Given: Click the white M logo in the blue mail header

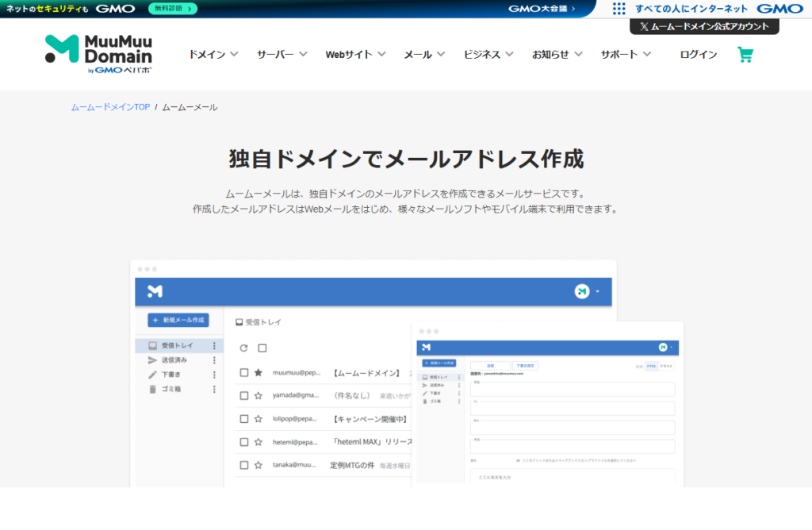Looking at the screenshot, I should tap(155, 291).
